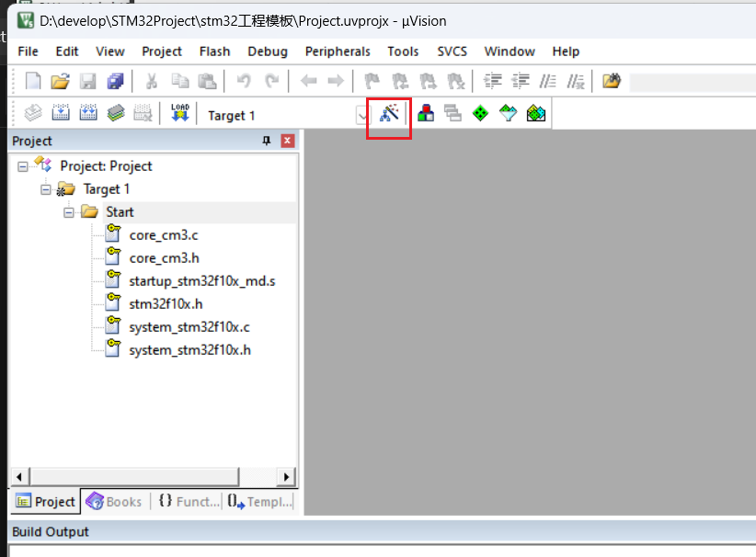Screen dimensions: 756x557
Task: Open the Flash menu
Action: 215,51
